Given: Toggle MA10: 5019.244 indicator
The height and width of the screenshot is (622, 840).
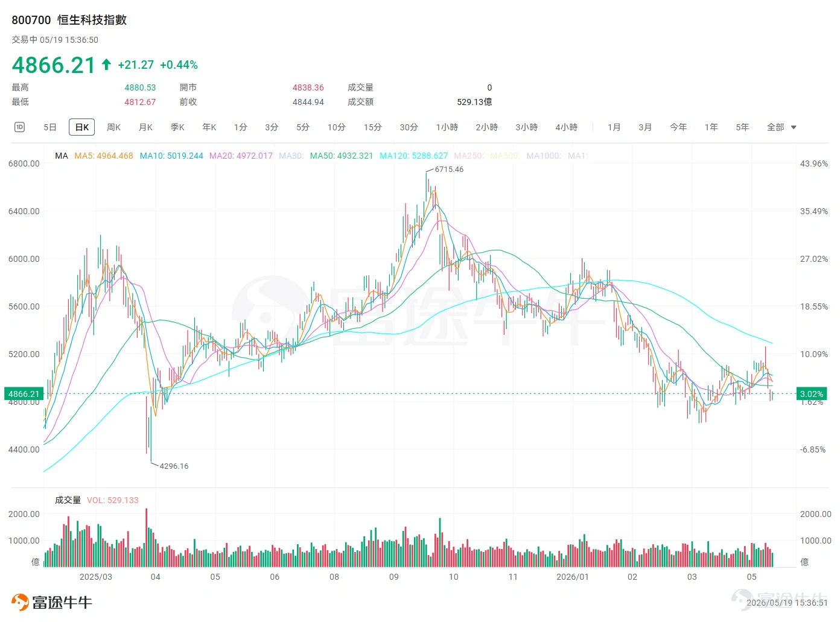Looking at the screenshot, I should [172, 156].
